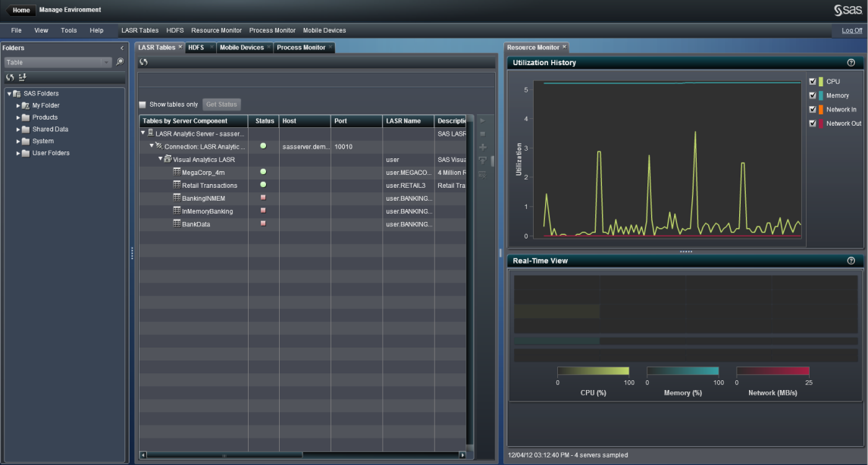Image resolution: width=868 pixels, height=465 pixels.
Task: Uncheck the Network In series checkbox
Action: pos(813,110)
